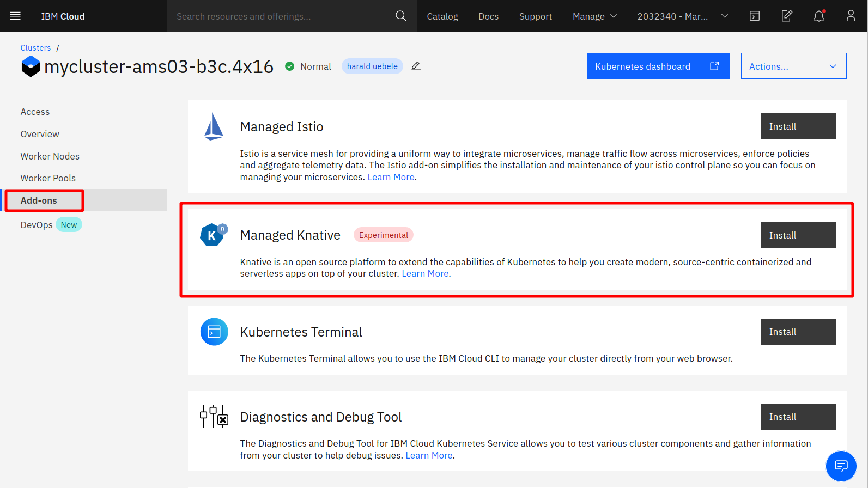Click the Kubernetes Terminal heading
This screenshot has height=488, width=868.
click(x=301, y=332)
